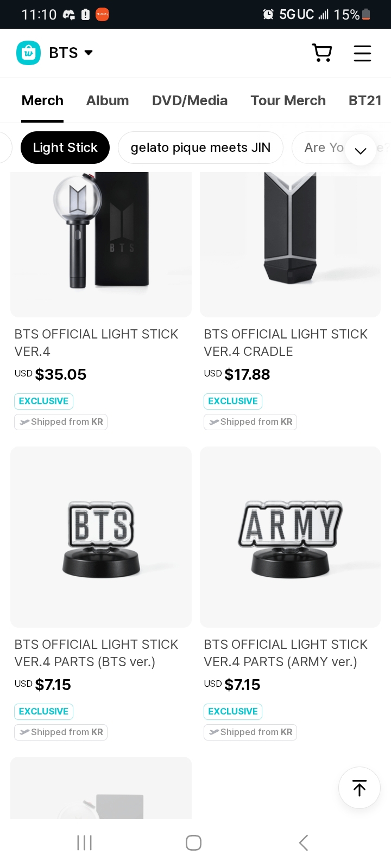Select the BT21 tab

tap(365, 100)
